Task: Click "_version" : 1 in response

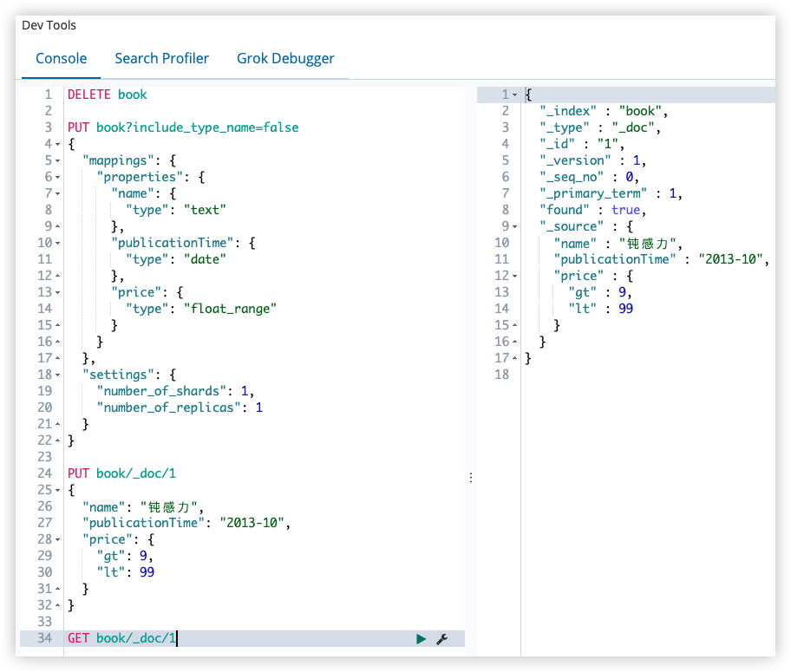Action: coord(592,161)
